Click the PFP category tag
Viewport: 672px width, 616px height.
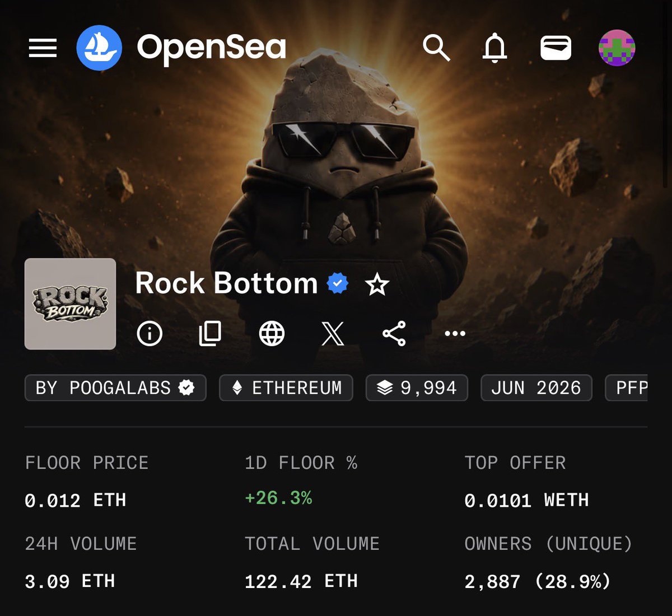[x=627, y=388]
